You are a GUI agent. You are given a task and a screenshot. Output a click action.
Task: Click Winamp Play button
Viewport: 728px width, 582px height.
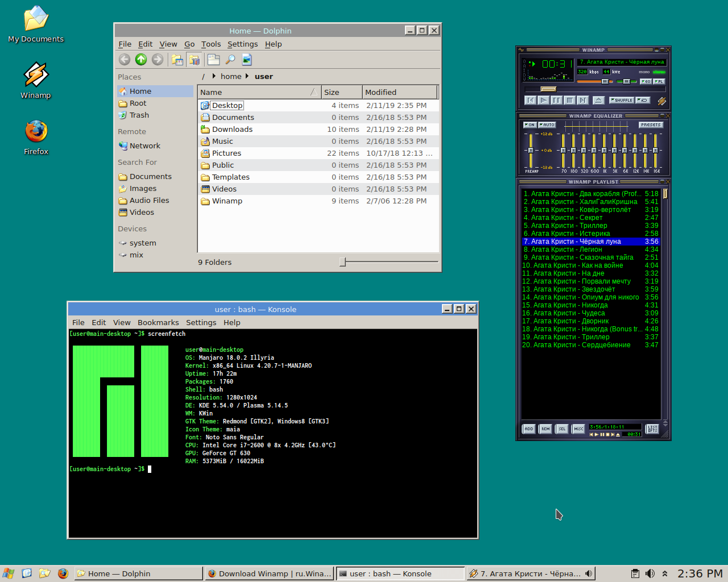coord(544,100)
